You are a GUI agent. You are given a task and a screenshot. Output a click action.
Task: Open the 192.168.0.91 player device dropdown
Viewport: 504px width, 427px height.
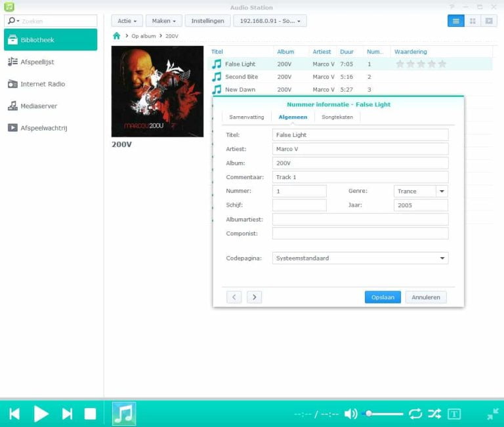pos(270,21)
